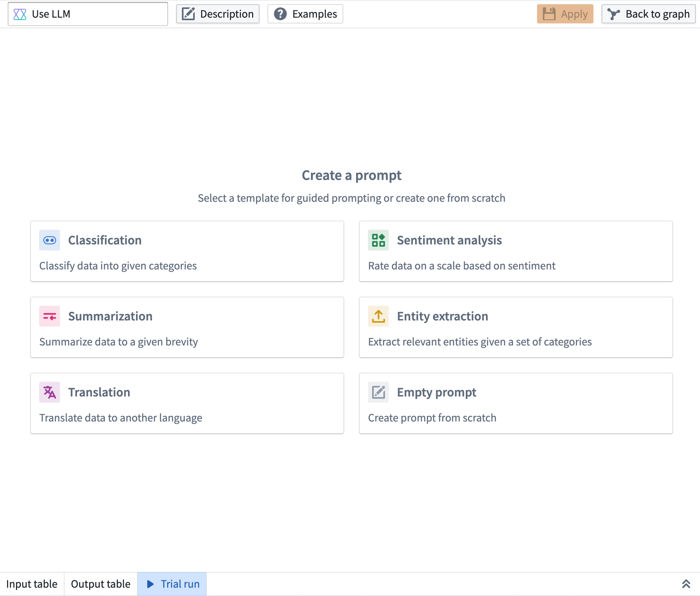700x596 pixels.
Task: Open the Summarization template
Action: (187, 327)
